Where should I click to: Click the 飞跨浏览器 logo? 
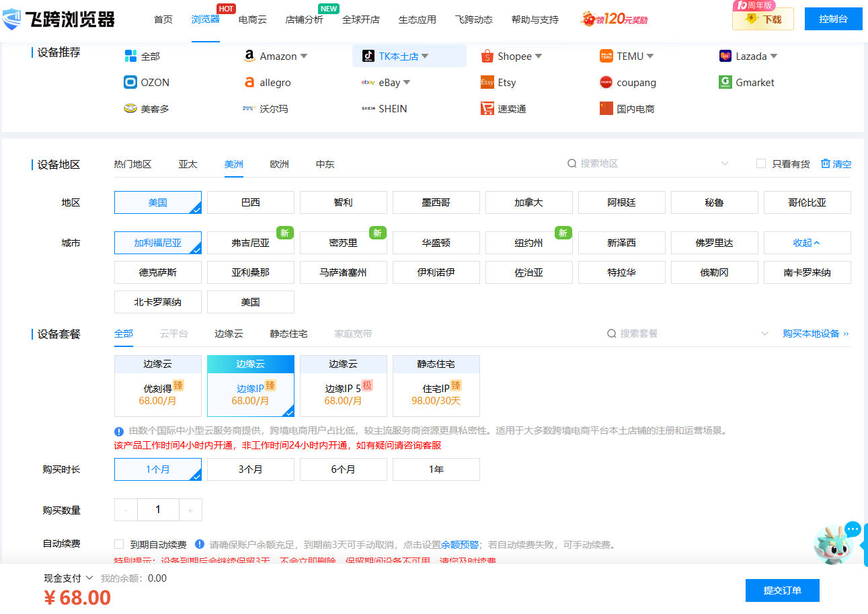click(x=58, y=19)
